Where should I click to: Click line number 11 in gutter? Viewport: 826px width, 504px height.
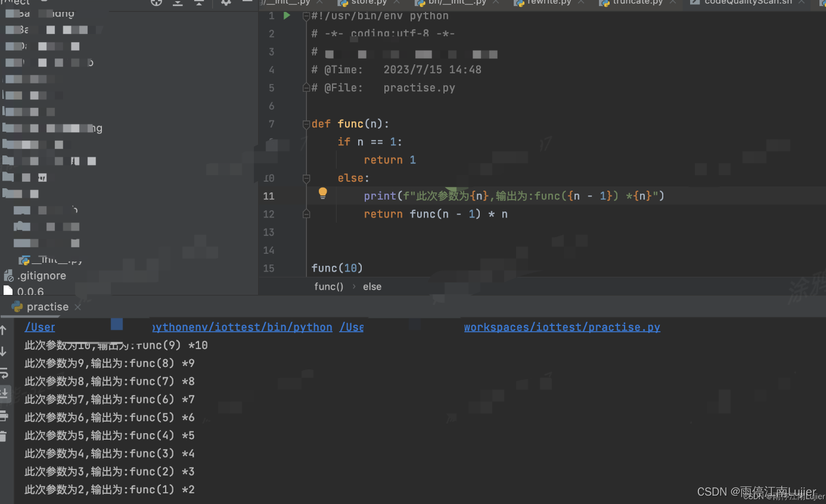[268, 196]
